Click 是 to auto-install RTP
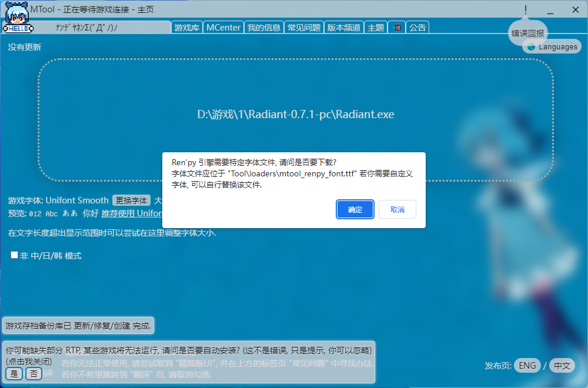The image size is (588, 388). (14, 373)
